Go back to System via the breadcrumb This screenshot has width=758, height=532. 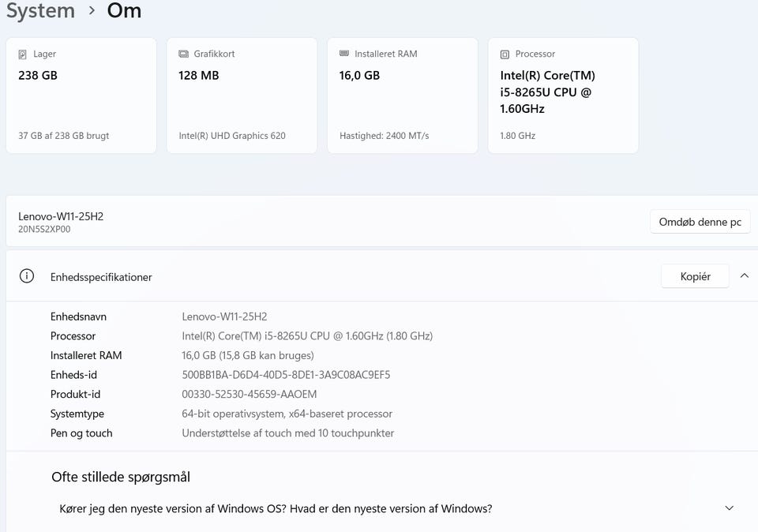pyautogui.click(x=40, y=11)
